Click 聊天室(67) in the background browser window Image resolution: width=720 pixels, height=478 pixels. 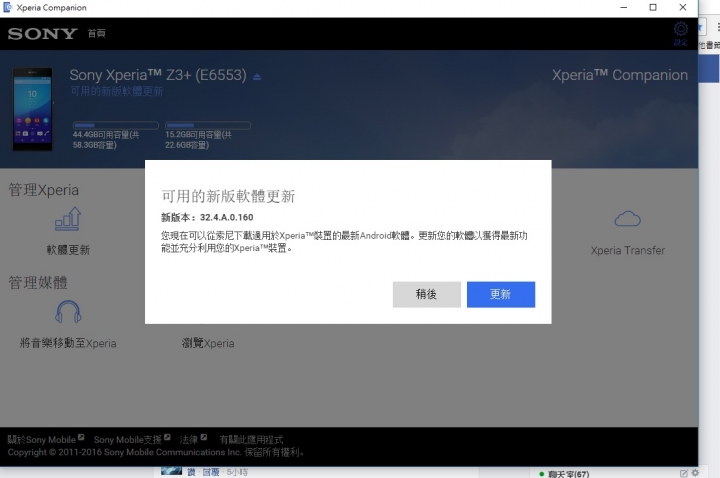pos(568,474)
